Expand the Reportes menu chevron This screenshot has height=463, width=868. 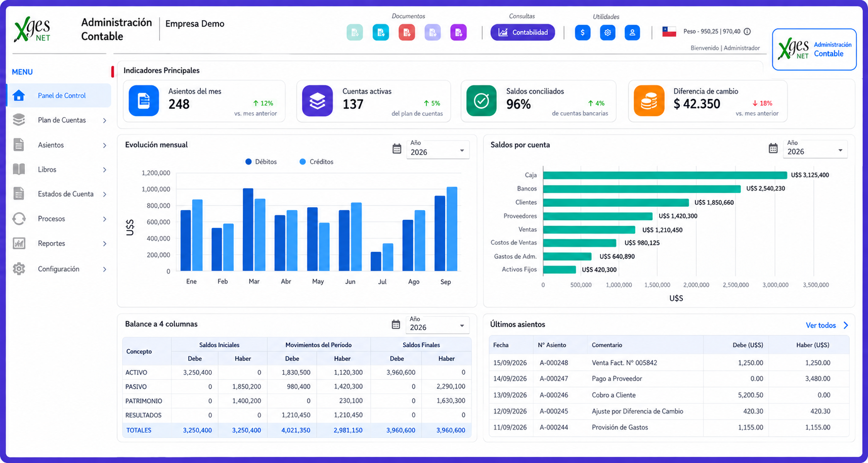(x=105, y=244)
